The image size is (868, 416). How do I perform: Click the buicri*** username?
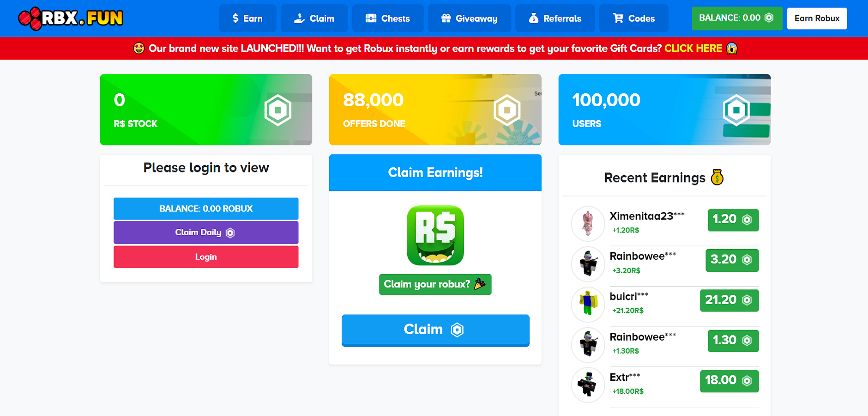point(629,296)
